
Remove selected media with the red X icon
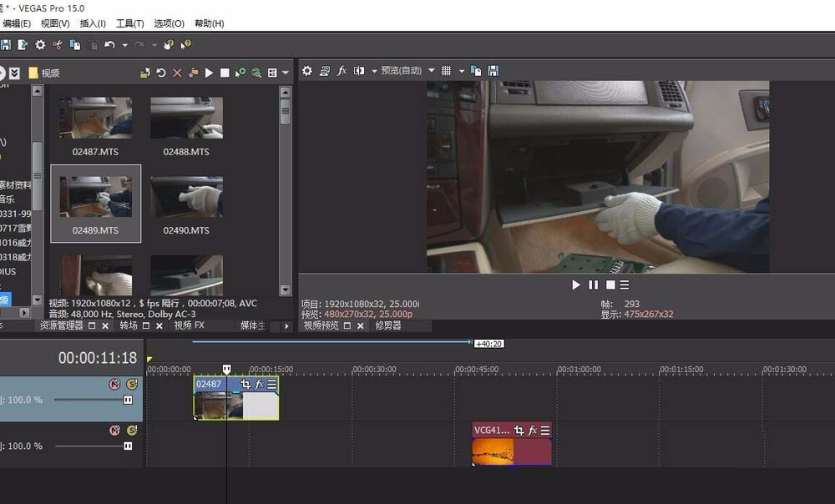177,73
